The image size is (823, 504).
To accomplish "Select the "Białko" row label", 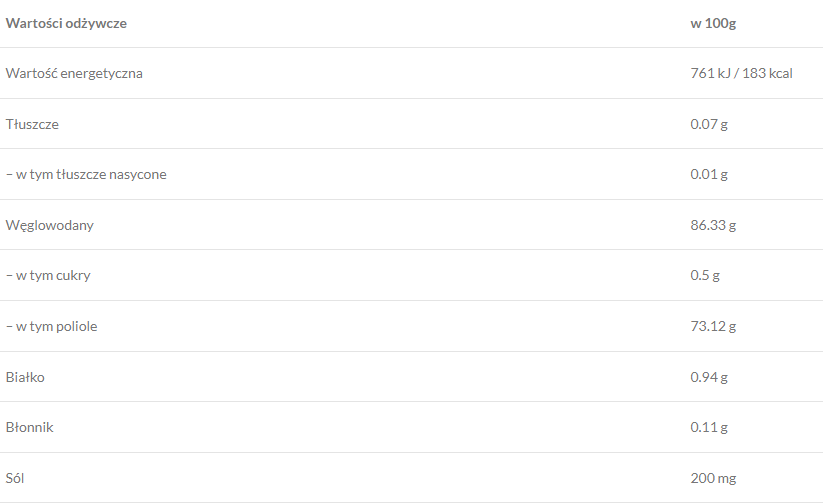I will point(25,377).
